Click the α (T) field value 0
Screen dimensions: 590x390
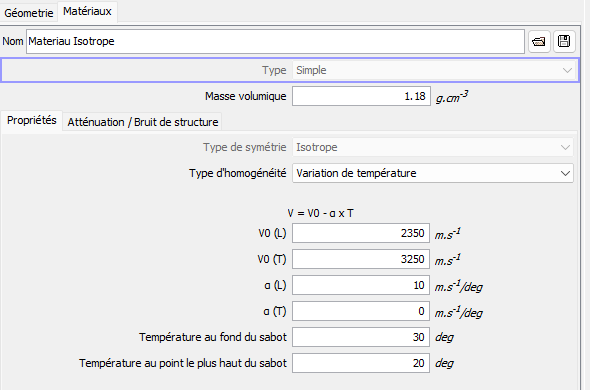point(361,311)
